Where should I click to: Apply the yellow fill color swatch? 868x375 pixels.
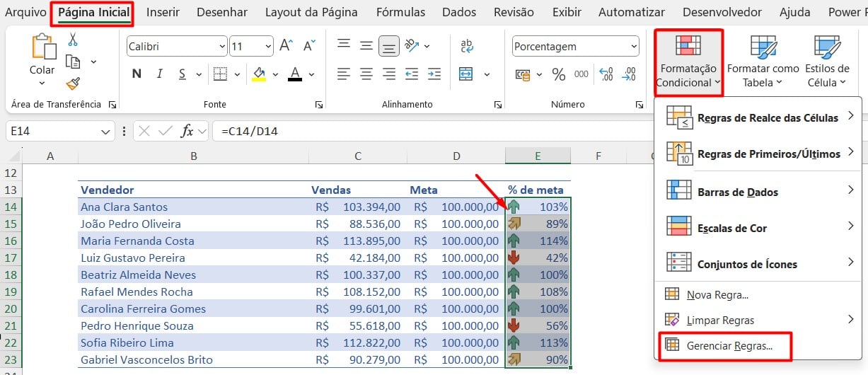point(259,74)
